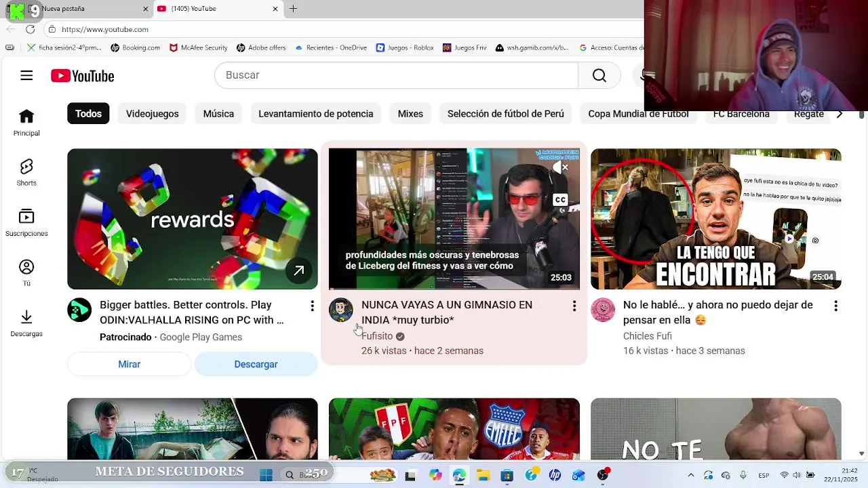Open Copilot from the taskbar
This screenshot has width=868, height=488.
pos(435,475)
